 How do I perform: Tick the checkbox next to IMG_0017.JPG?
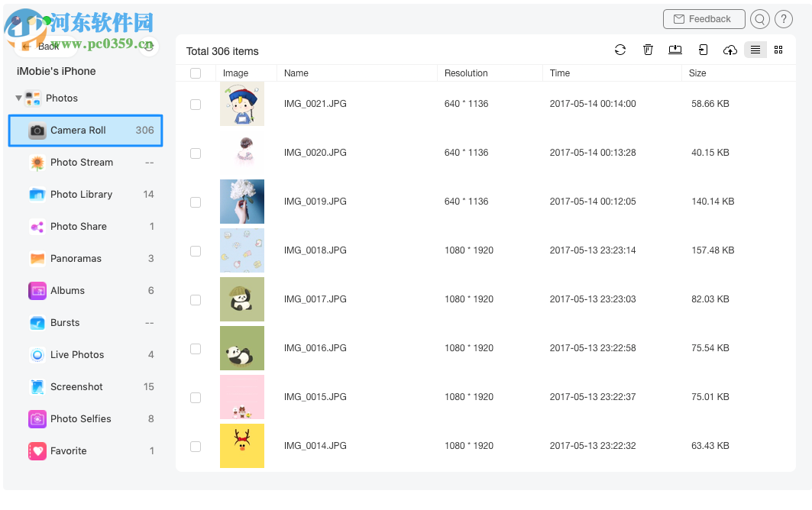pos(196,300)
